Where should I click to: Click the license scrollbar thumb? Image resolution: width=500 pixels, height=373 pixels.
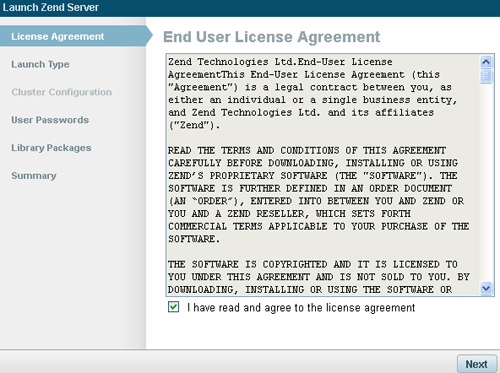[x=486, y=76]
